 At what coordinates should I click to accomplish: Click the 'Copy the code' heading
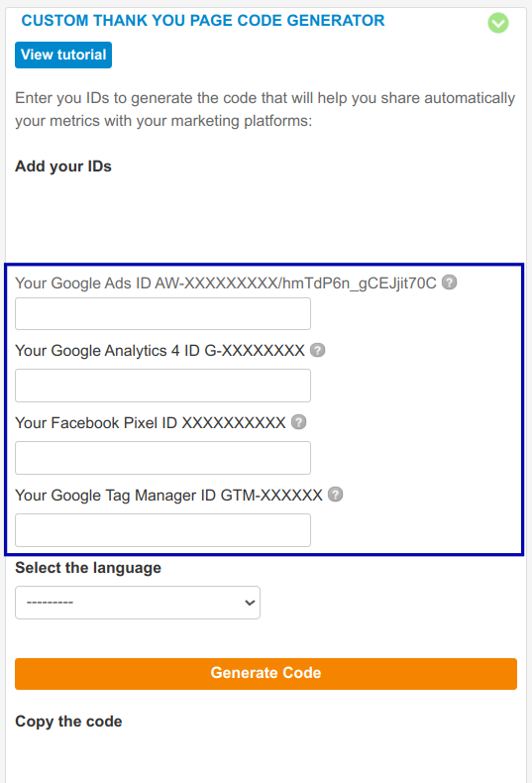68,722
